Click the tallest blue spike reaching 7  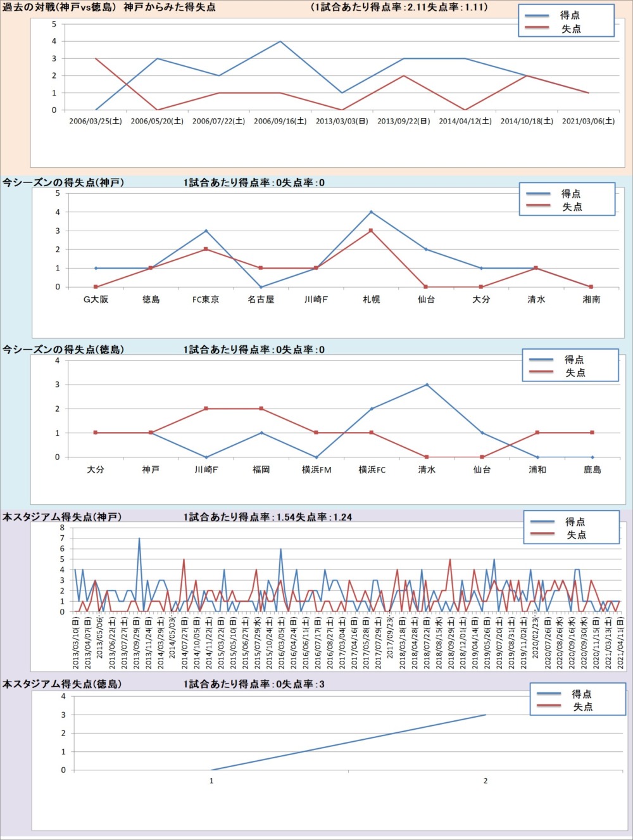pyautogui.click(x=139, y=539)
